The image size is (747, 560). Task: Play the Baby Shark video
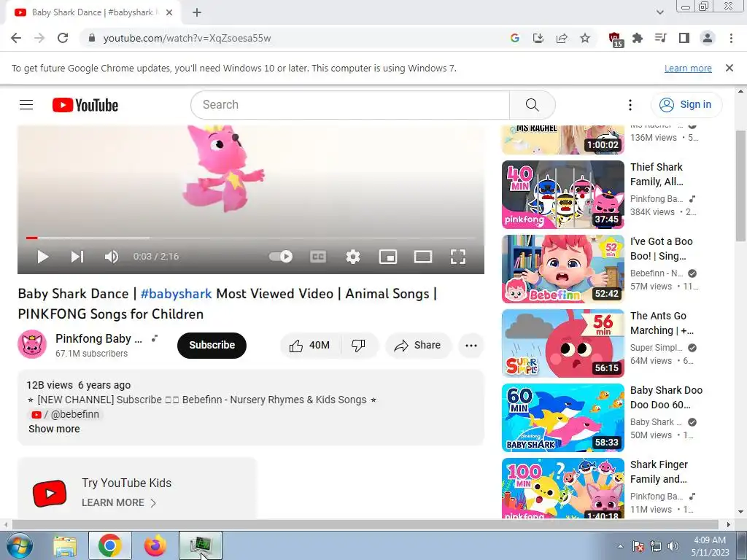tap(43, 257)
